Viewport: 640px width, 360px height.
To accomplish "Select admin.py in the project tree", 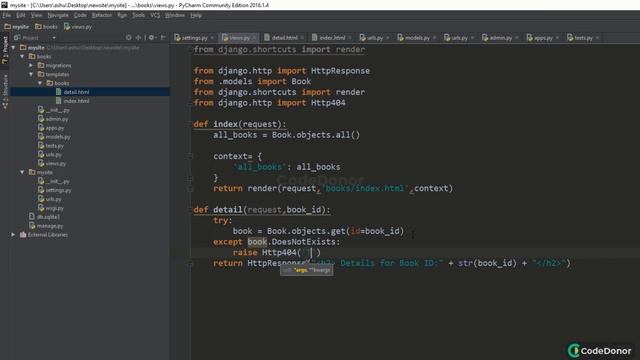I will tap(57, 119).
